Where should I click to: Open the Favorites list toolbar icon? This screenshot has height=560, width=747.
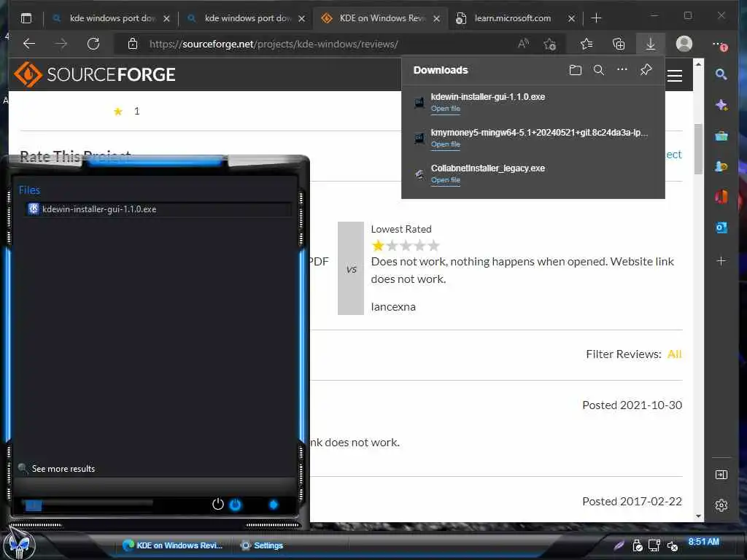pos(587,44)
